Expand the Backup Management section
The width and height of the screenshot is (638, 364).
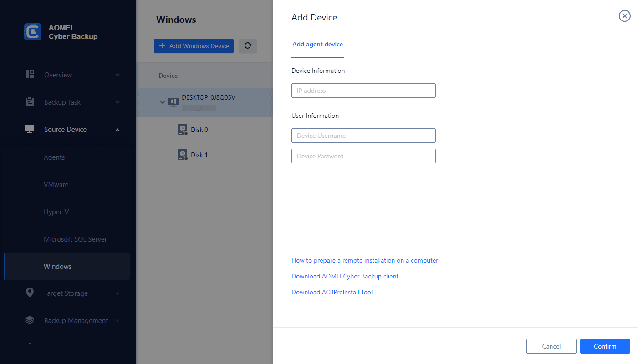118,320
